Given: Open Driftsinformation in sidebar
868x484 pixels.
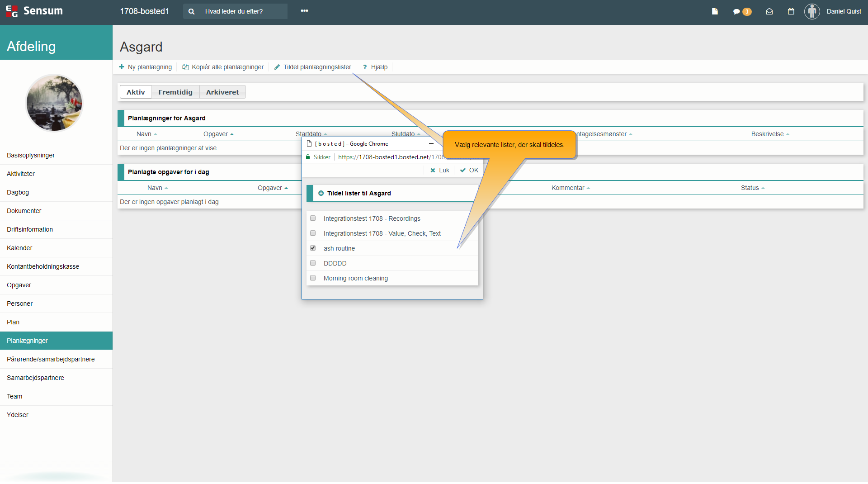Looking at the screenshot, I should [x=56, y=229].
